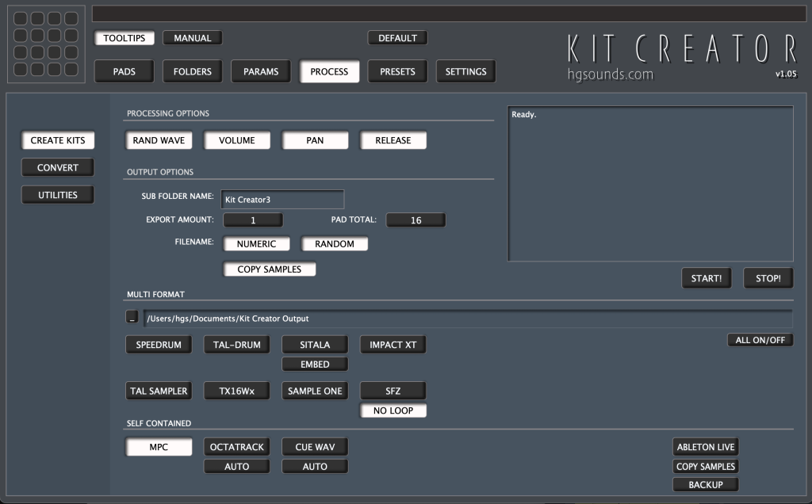The height and width of the screenshot is (504, 812).
Task: Toggle TAL SAMPLER export format
Action: pos(159,391)
